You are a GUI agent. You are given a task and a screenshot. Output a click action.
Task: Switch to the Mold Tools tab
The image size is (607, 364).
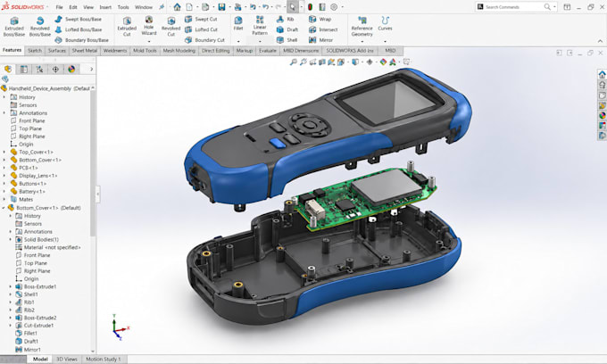pyautogui.click(x=145, y=51)
